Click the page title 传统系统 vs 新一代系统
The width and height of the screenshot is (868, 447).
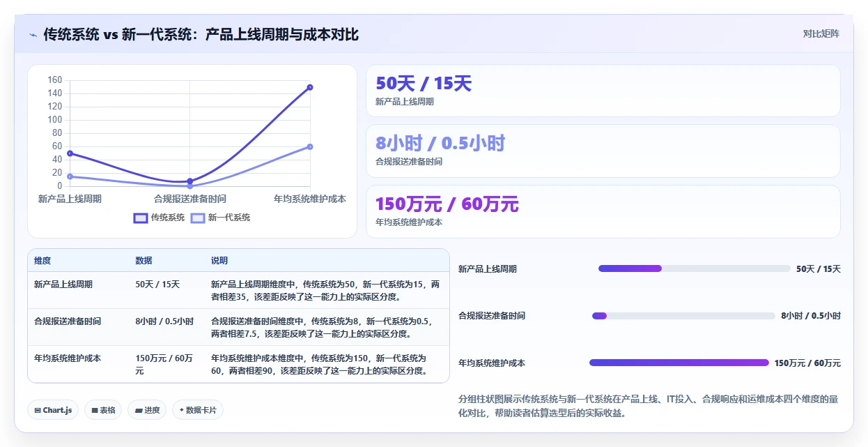click(x=201, y=34)
